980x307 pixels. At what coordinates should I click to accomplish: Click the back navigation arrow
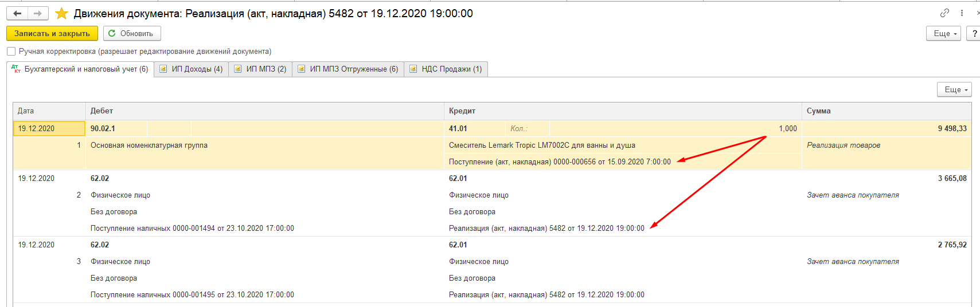17,13
